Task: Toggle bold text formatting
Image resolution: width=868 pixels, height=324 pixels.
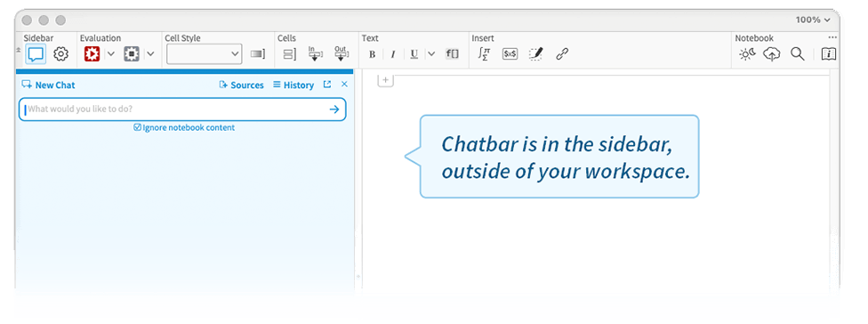Action: click(372, 54)
